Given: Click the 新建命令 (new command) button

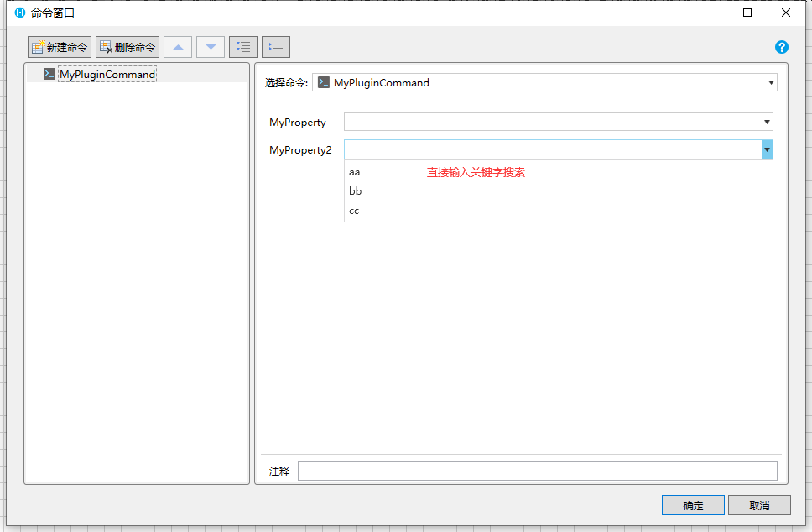Looking at the screenshot, I should [x=60, y=47].
